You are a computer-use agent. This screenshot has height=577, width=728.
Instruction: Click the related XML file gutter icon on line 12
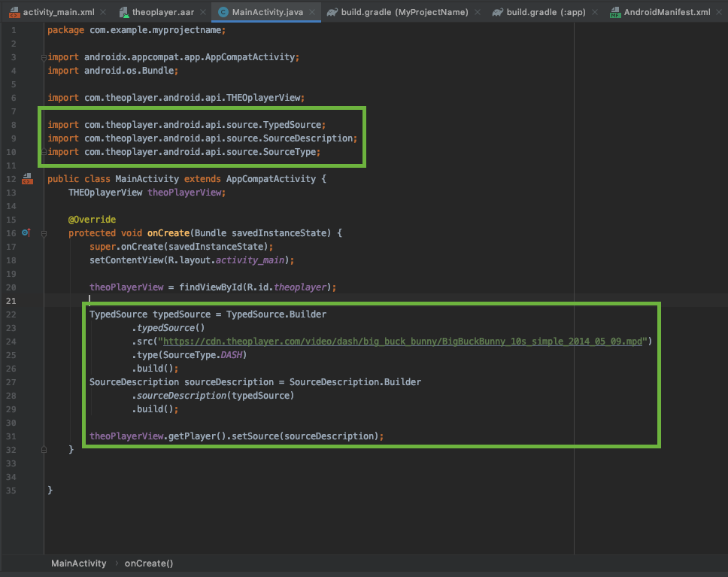26,180
